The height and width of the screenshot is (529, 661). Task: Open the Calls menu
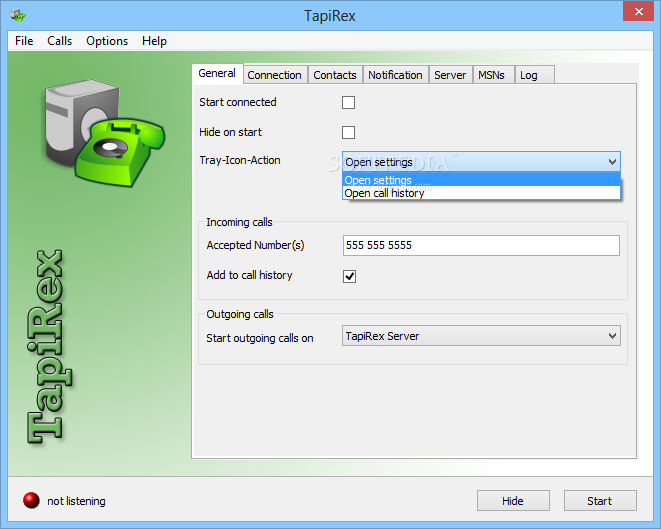click(x=59, y=41)
